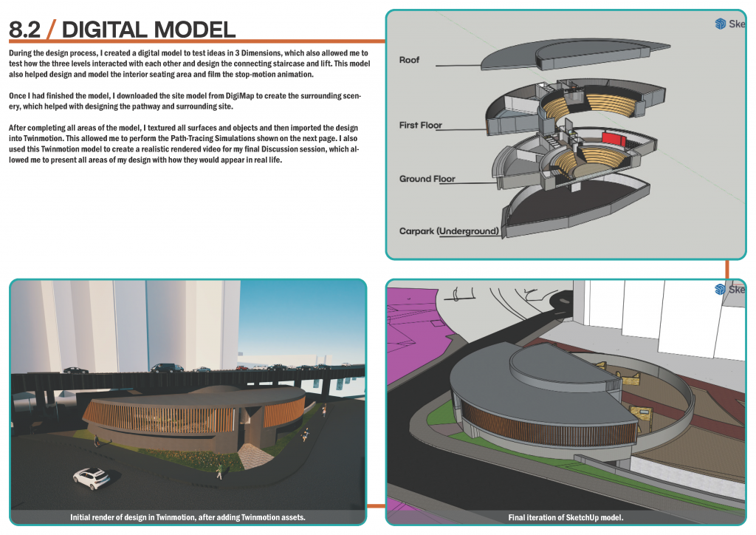This screenshot has height=535, width=756.
Task: Open the Twinmotion render image
Action: tap(188, 392)
